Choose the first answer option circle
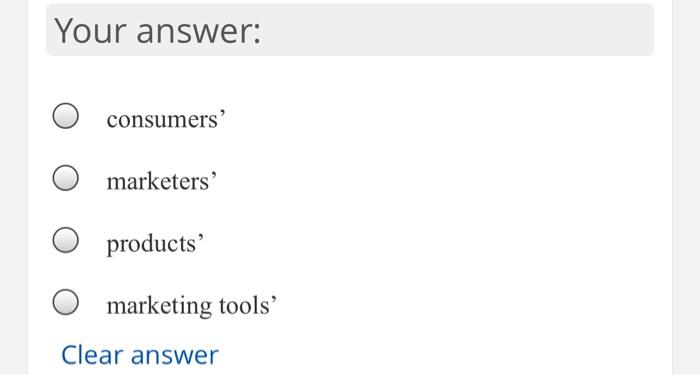This screenshot has height=375, width=700. coord(66,116)
